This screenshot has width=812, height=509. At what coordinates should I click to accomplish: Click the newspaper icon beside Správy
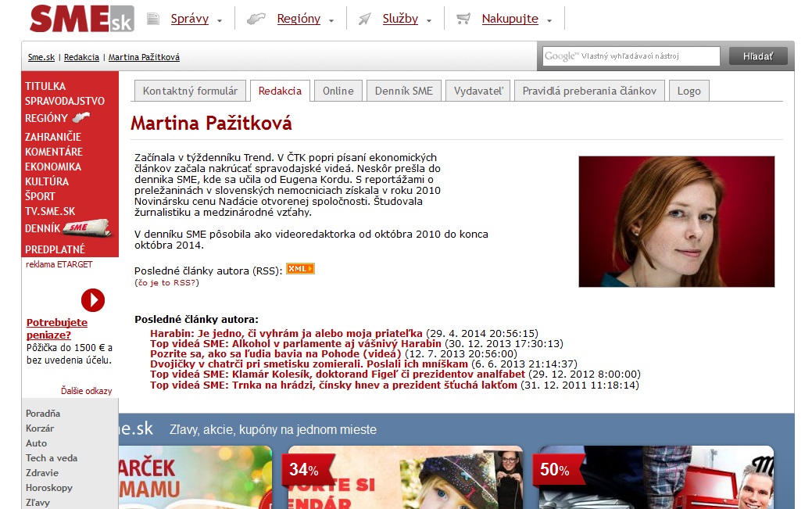coord(153,19)
